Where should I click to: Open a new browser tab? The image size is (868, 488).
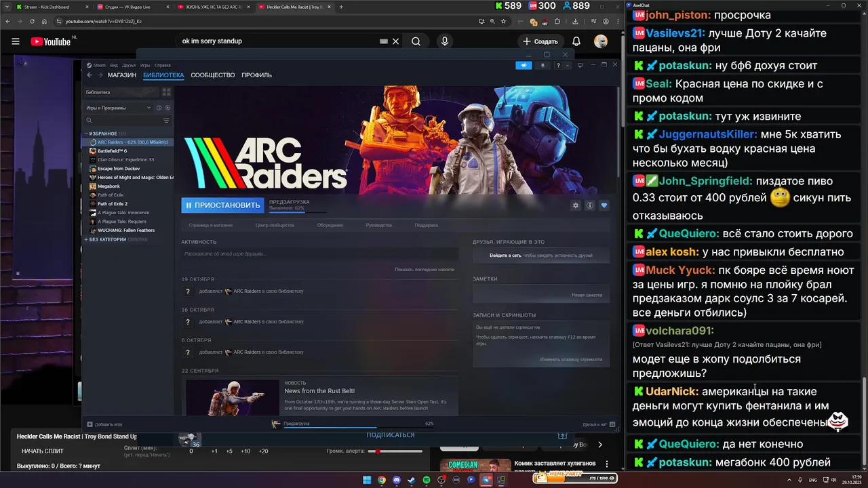[341, 7]
